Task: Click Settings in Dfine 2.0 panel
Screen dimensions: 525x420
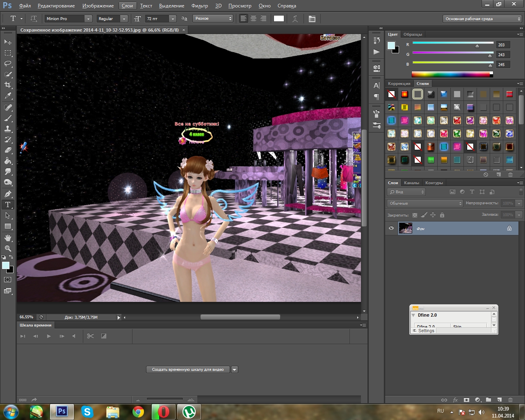Action: [426, 331]
